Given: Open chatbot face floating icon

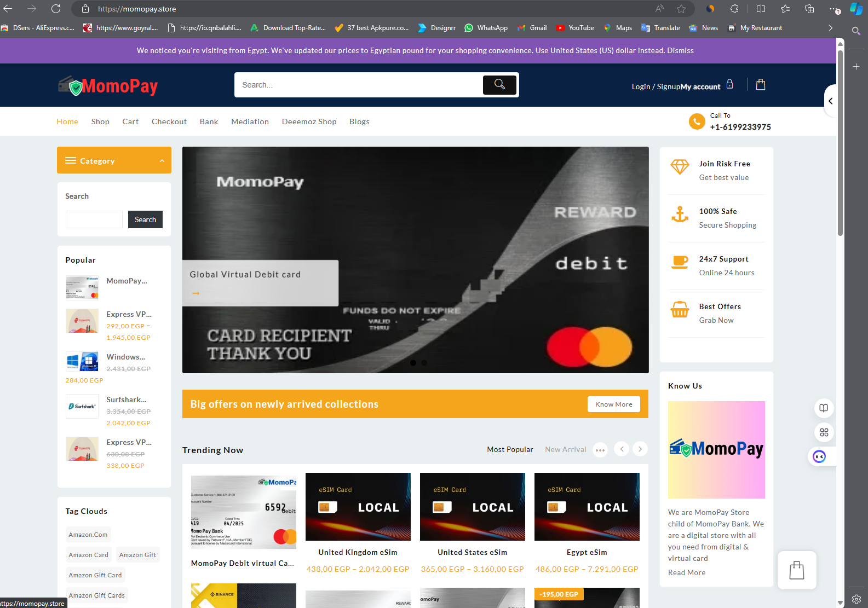Looking at the screenshot, I should coord(819,456).
